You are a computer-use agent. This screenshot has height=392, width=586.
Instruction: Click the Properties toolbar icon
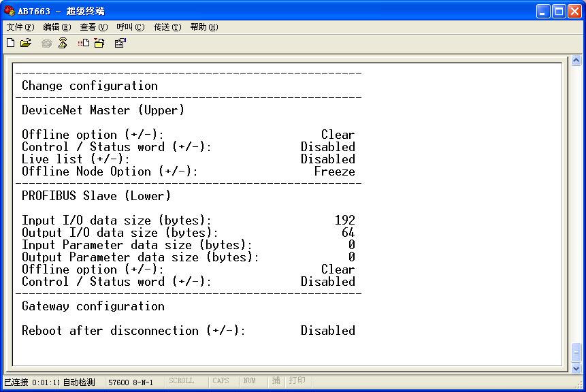pos(120,43)
